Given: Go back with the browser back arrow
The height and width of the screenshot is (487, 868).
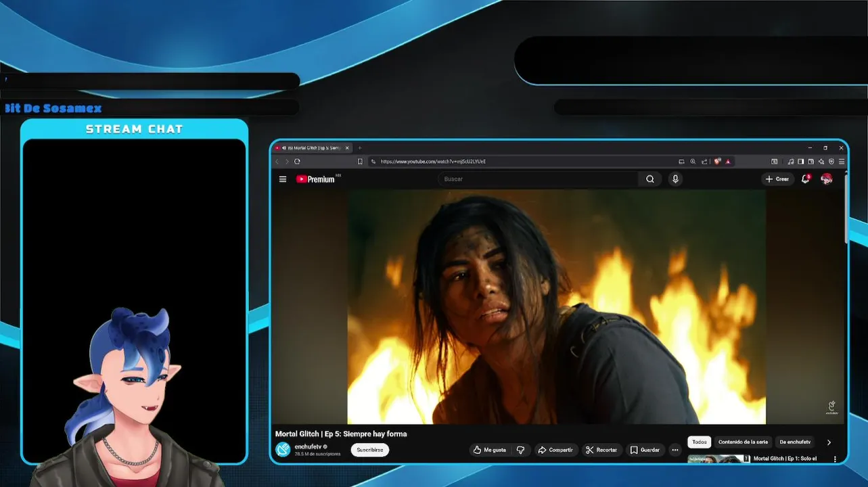Looking at the screenshot, I should [x=277, y=162].
